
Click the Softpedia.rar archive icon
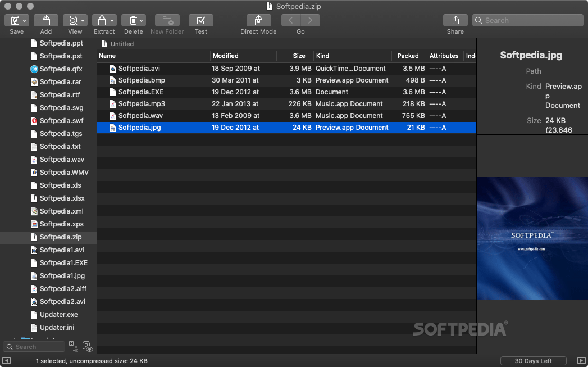tap(34, 82)
